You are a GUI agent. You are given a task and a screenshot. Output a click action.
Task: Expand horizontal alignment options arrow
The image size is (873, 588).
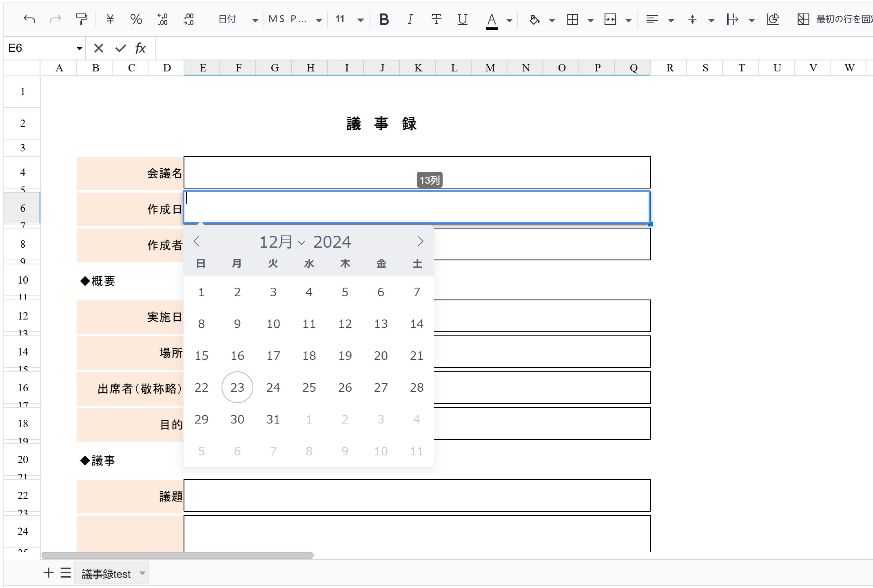click(671, 20)
